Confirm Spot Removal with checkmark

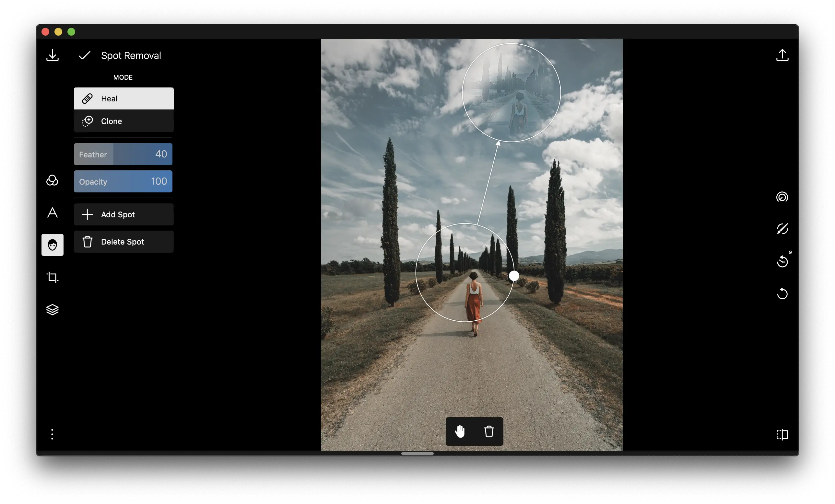(x=84, y=55)
